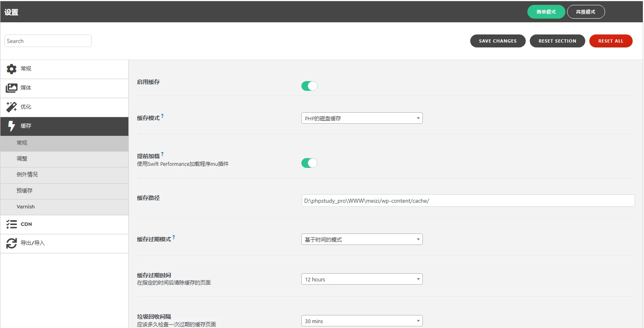
Task: Open the 缓存模式 dropdown showing PHP的磁盘缓存
Action: coord(362,118)
